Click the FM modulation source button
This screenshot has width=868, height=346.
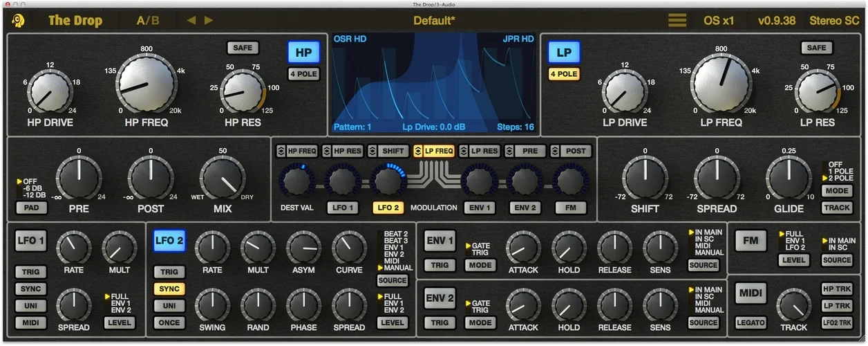[570, 208]
